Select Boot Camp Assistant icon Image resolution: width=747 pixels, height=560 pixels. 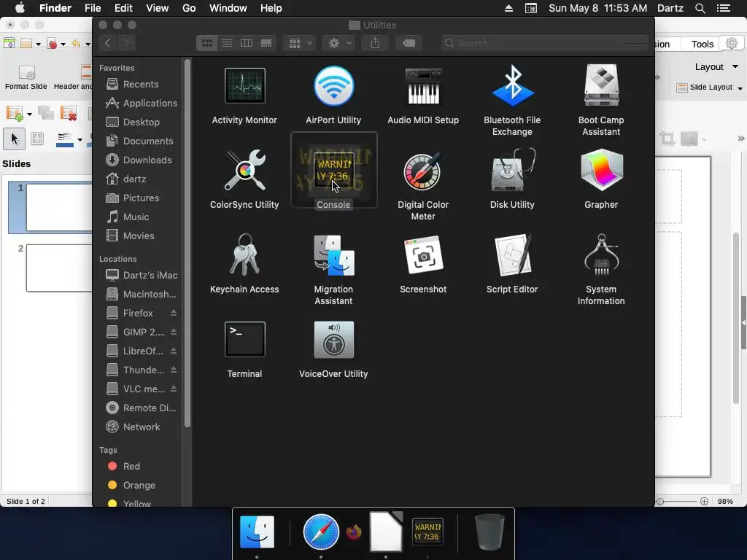(601, 86)
